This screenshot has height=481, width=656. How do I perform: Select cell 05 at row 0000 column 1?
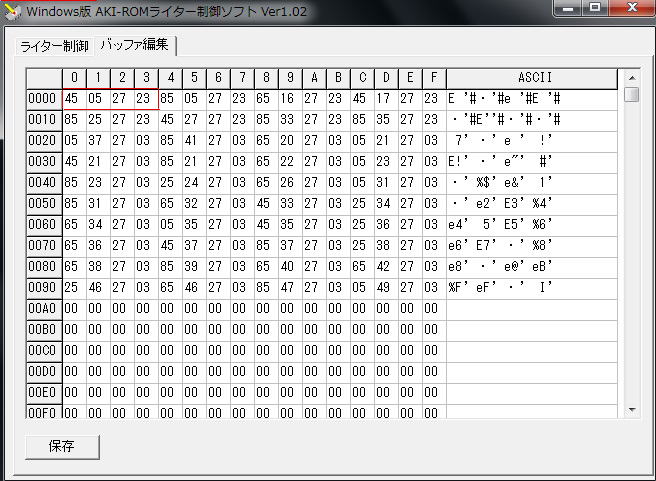click(98, 99)
